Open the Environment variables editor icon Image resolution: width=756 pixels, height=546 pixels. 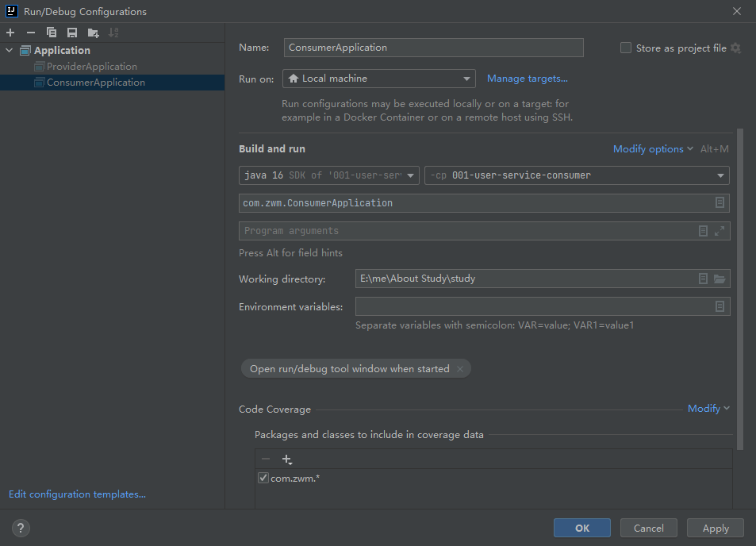(x=720, y=306)
